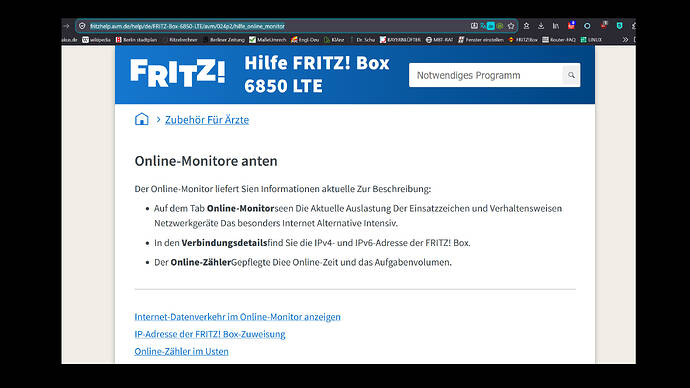The image size is (690, 388).
Task: Click the bold 'Verbindungsdetails' term
Action: (224, 243)
